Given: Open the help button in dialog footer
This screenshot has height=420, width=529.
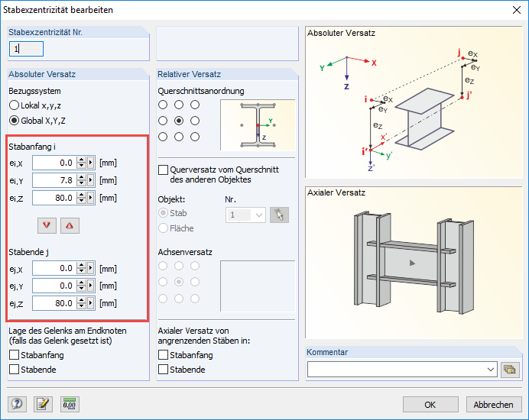Looking at the screenshot, I should tap(18, 404).
